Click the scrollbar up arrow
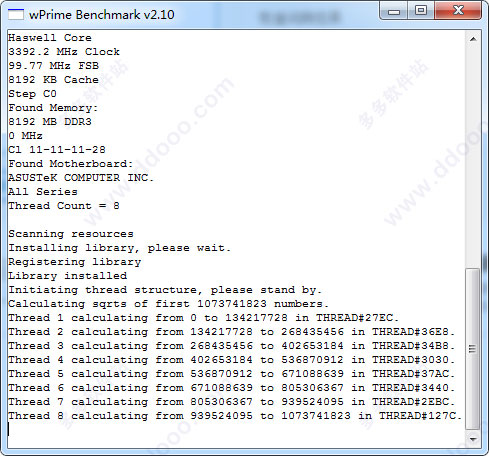The image size is (489, 456). 473,39
